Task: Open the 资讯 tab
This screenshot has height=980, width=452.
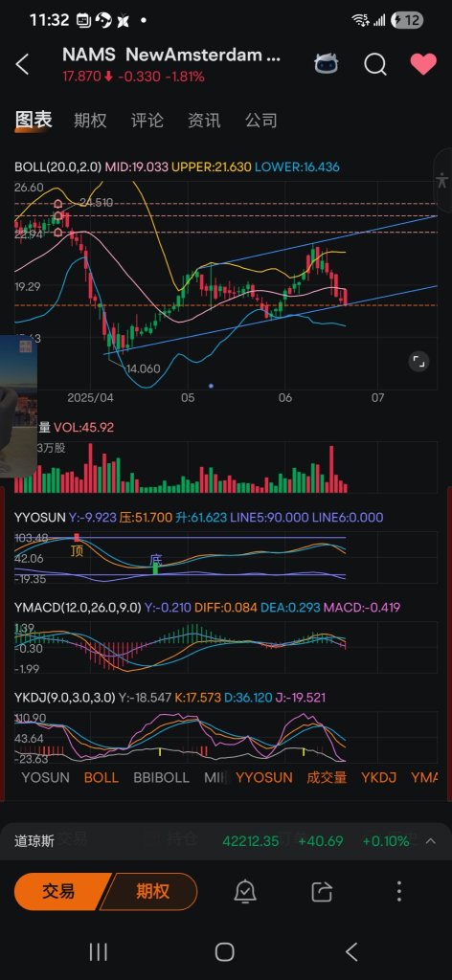Action: point(204,120)
